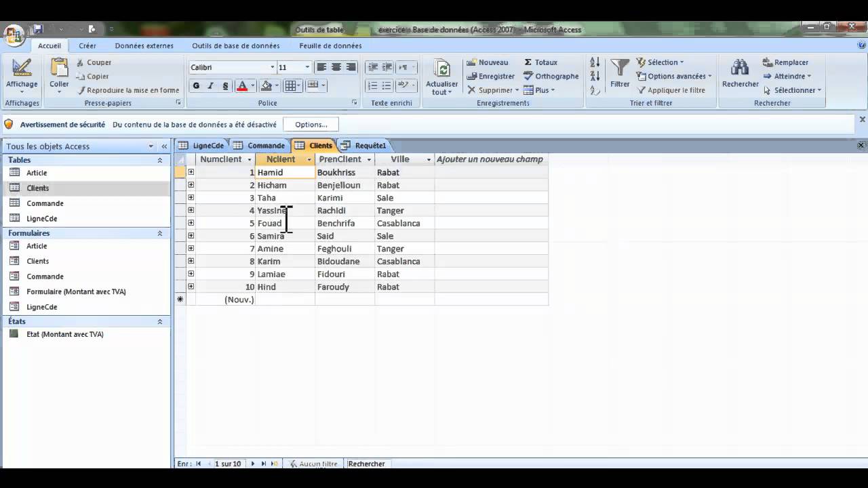868x488 pixels.
Task: Expand subdatasheet for Hamid row
Action: pyautogui.click(x=191, y=172)
